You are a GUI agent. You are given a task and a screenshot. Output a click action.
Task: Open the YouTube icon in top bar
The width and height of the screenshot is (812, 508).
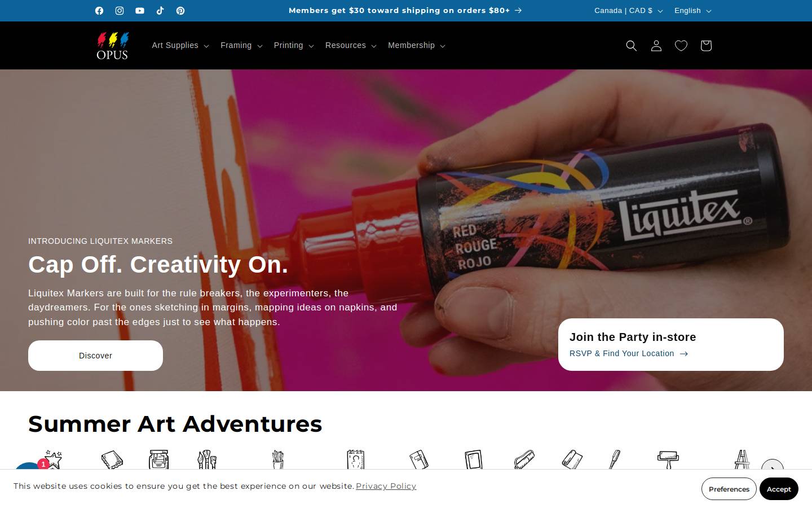coord(140,11)
